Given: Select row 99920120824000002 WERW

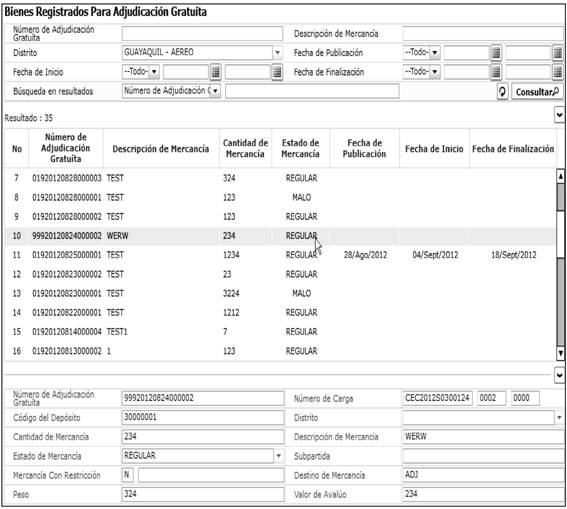Looking at the screenshot, I should (280, 236).
